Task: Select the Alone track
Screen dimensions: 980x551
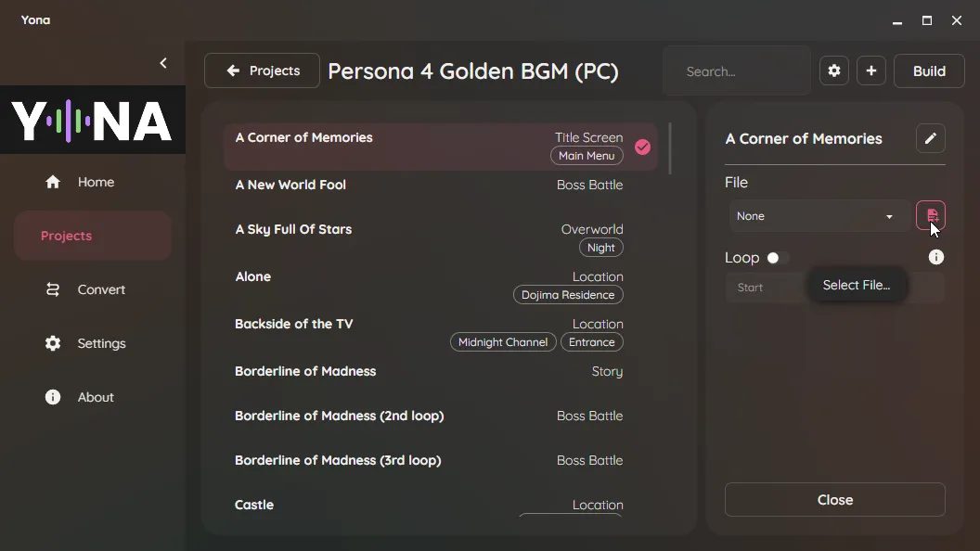Action: [441, 286]
